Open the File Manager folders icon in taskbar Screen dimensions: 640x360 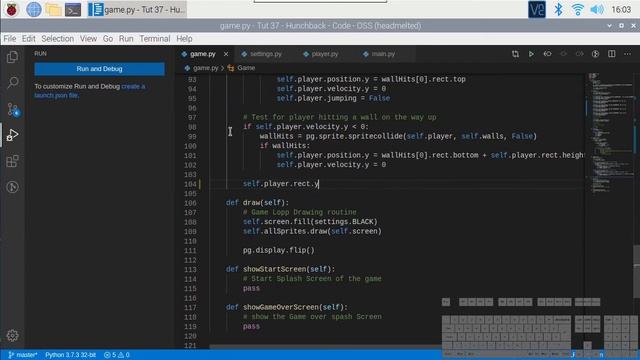coord(53,9)
